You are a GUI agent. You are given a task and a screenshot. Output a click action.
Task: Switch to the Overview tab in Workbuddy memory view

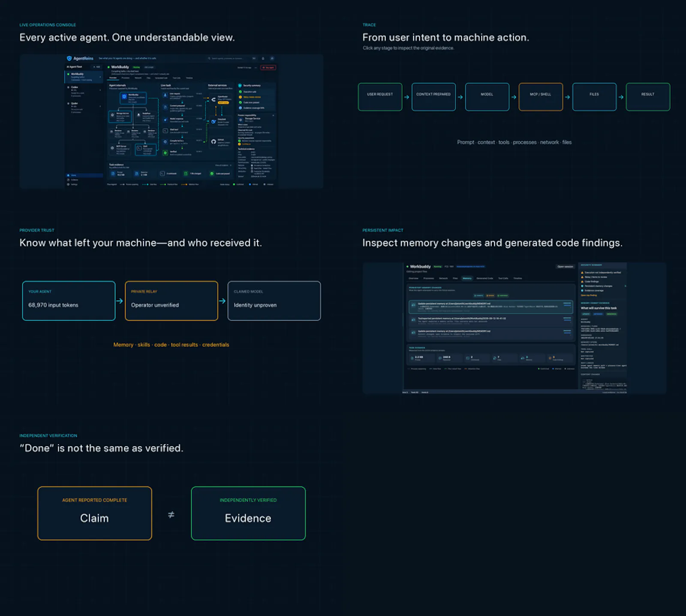pos(413,278)
